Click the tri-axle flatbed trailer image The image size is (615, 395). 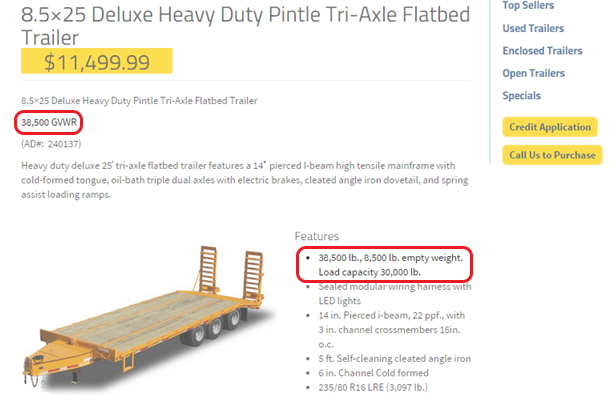click(149, 318)
